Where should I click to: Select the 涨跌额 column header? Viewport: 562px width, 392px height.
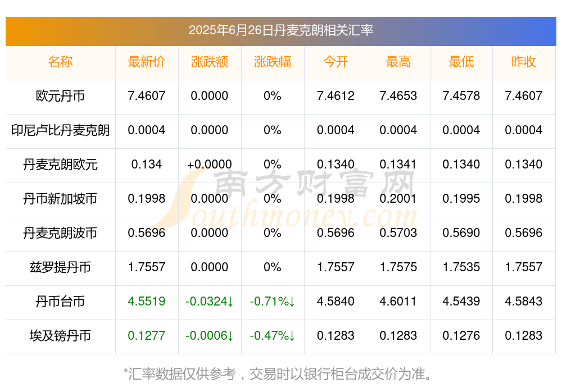tap(210, 62)
